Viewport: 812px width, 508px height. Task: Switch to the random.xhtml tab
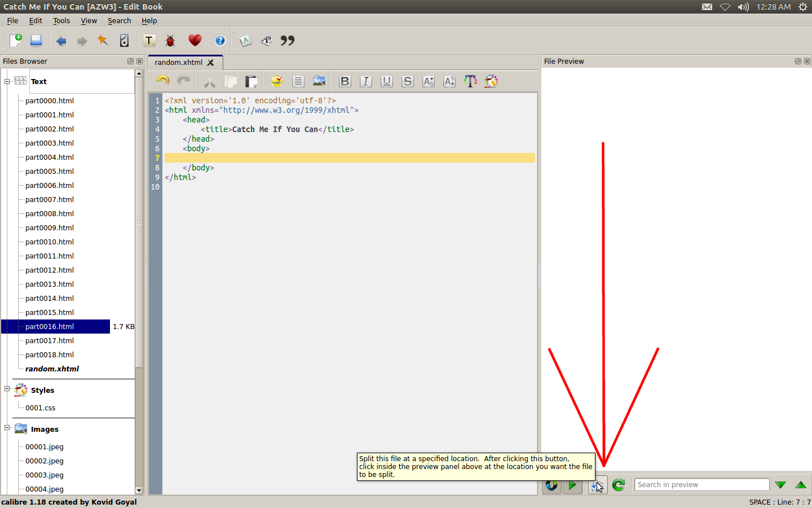179,63
